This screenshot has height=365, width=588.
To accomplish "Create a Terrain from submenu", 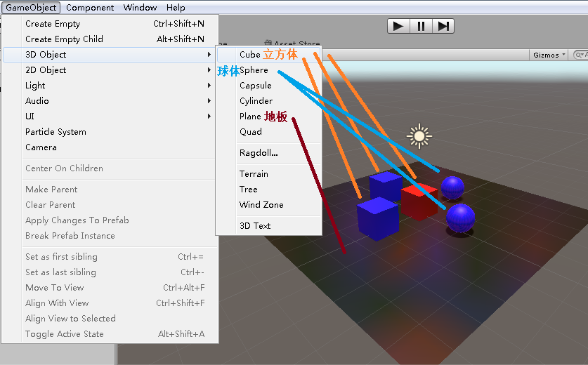I will [x=269, y=174].
